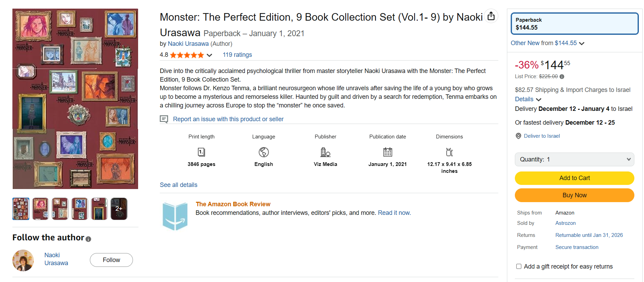This screenshot has height=282, width=644.
Task: Click the Amazon Book Review book icon
Action: [x=175, y=216]
